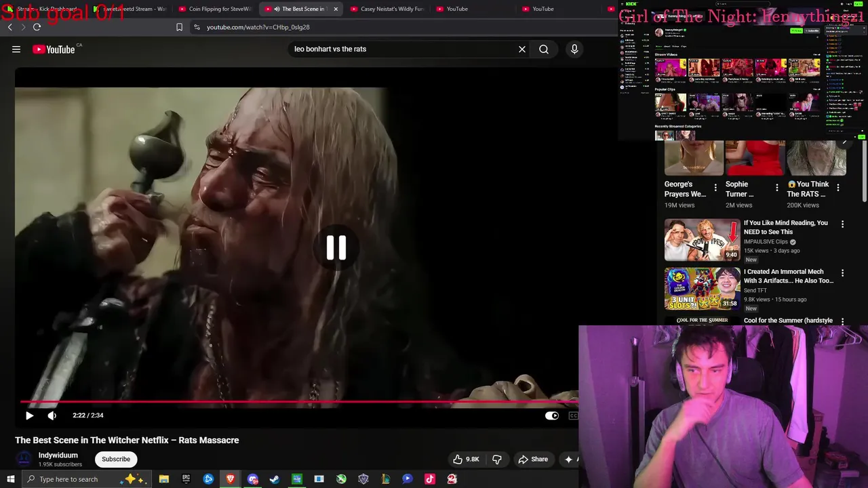This screenshot has width=868, height=488.
Task: Dislike the video
Action: pos(497,459)
